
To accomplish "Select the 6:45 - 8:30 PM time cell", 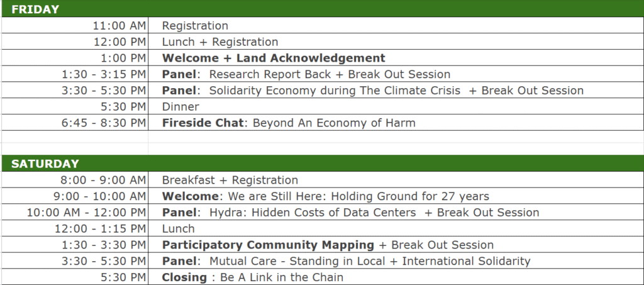I will point(75,123).
